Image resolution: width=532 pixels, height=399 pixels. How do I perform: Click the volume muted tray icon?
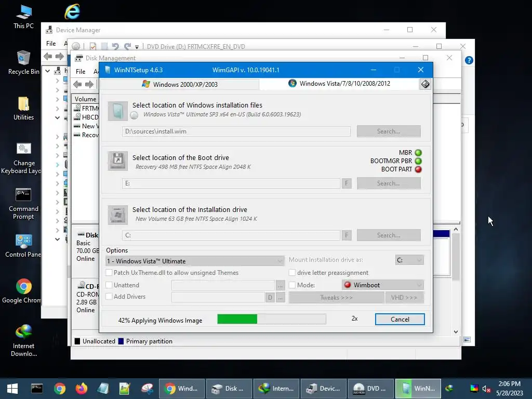point(486,389)
